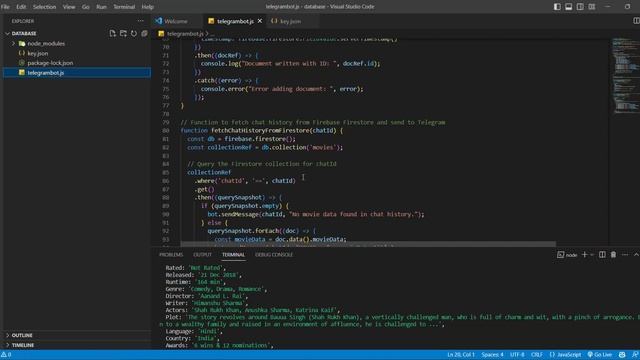640x360 pixels.
Task: Click line number 85 in the gutter
Action: [x=165, y=172]
